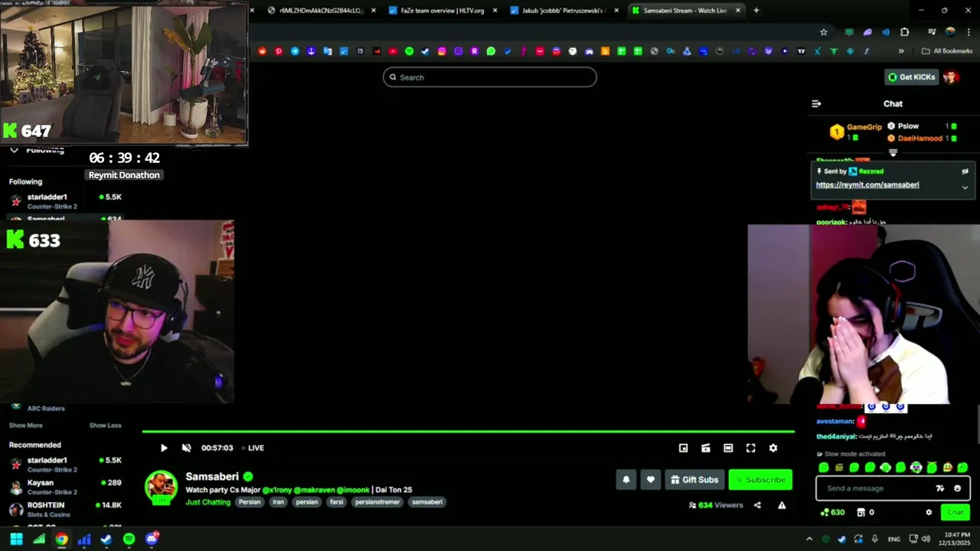Image resolution: width=980 pixels, height=551 pixels.
Task: Open player settings gear
Action: click(773, 448)
